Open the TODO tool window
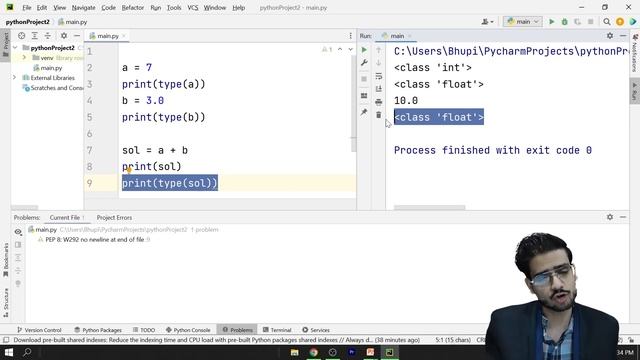The image size is (640, 360). click(x=144, y=330)
